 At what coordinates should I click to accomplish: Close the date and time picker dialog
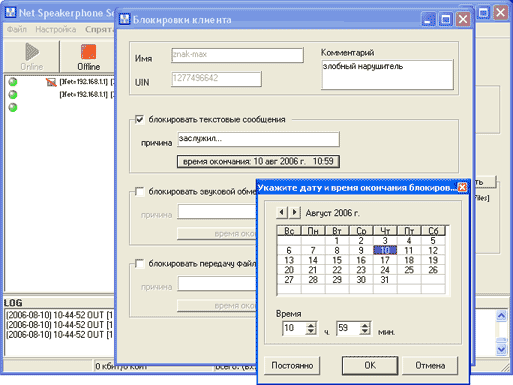click(462, 187)
